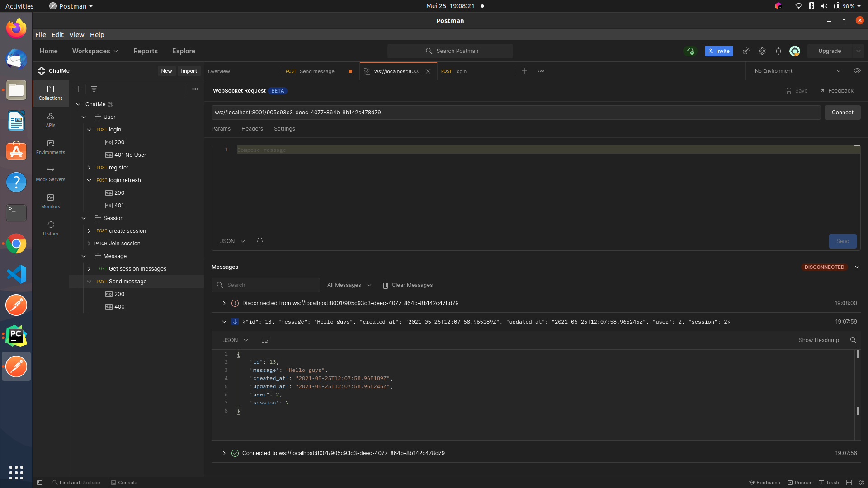Open Mock Servers in sidebar
868x488 pixels.
pyautogui.click(x=51, y=174)
